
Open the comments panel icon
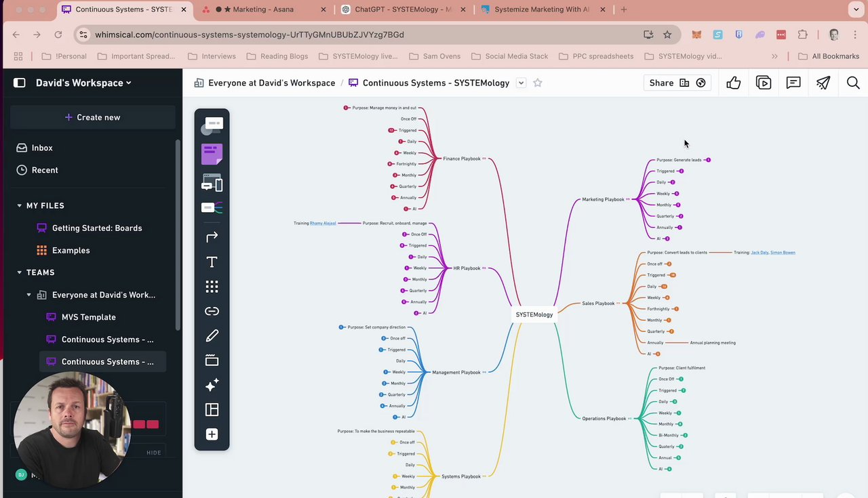click(793, 83)
